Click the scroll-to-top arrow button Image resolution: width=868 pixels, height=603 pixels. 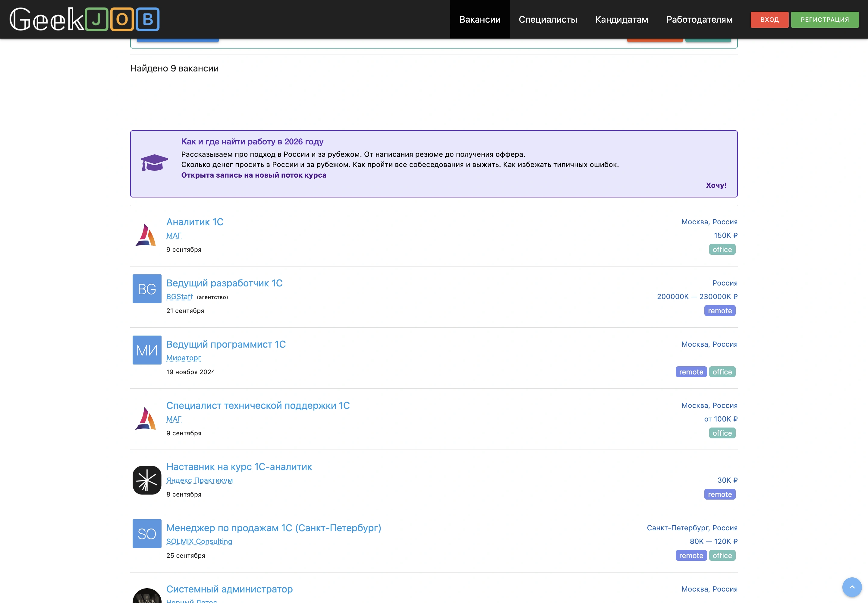click(x=852, y=587)
